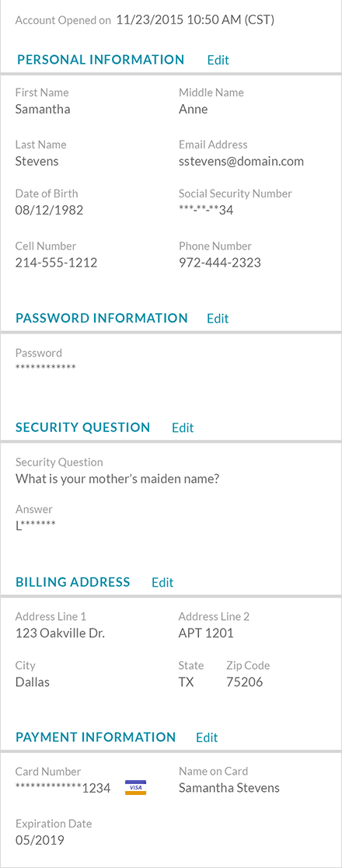This screenshot has width=342, height=868.
Task: Click the account opened date
Action: pyautogui.click(x=195, y=20)
